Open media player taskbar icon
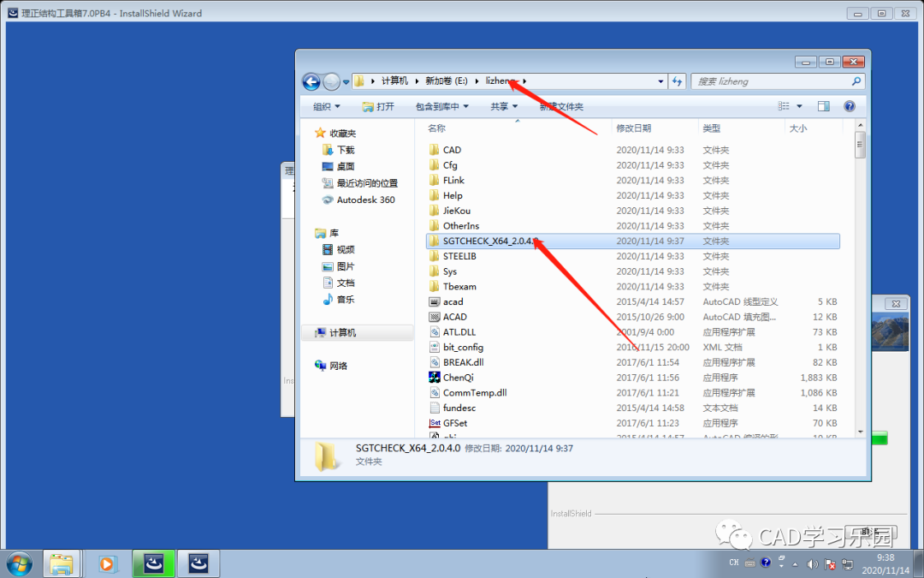Screen dimensions: 924x578 (x=107, y=563)
